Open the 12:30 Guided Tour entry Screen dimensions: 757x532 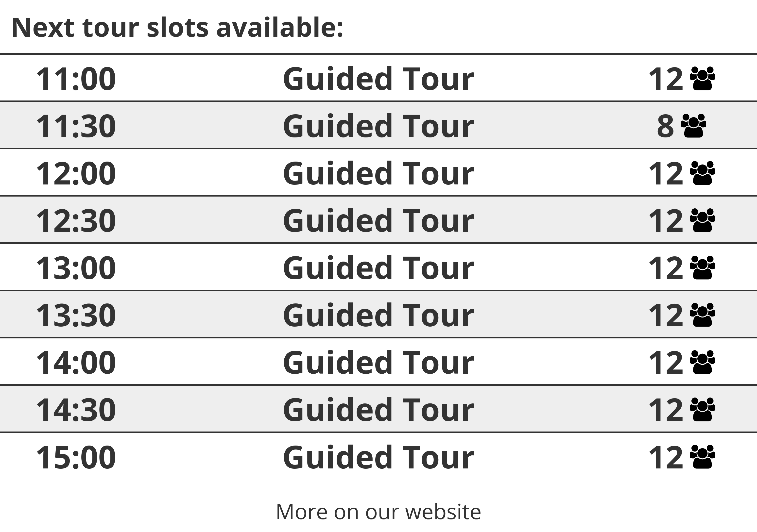coord(378,220)
